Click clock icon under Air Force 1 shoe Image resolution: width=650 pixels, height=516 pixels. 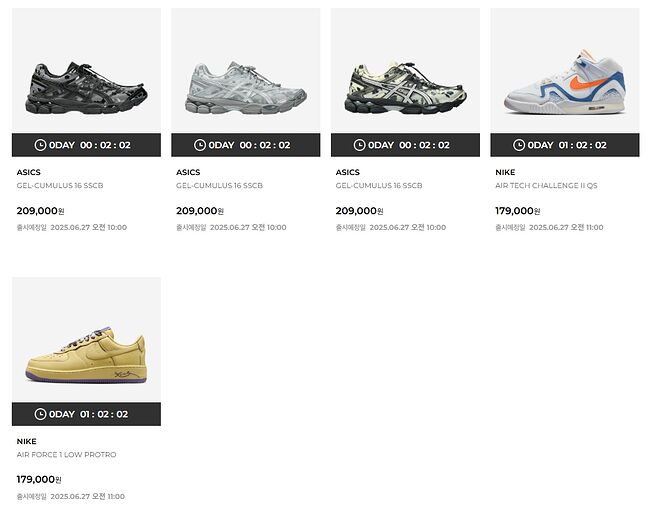pyautogui.click(x=40, y=414)
